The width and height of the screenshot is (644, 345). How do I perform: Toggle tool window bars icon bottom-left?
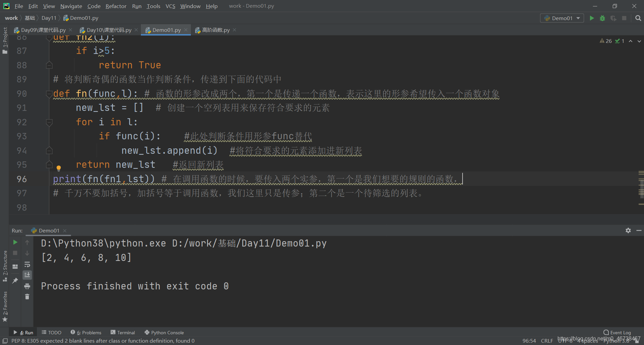tap(5, 341)
